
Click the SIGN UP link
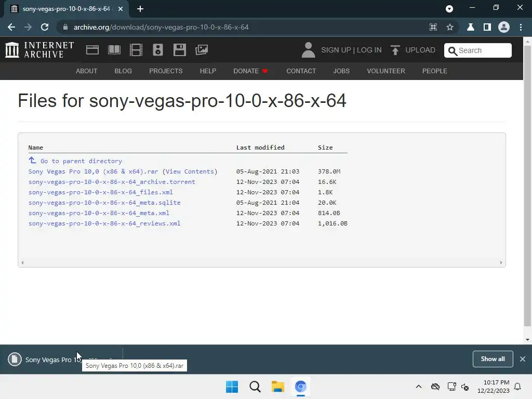(x=336, y=50)
